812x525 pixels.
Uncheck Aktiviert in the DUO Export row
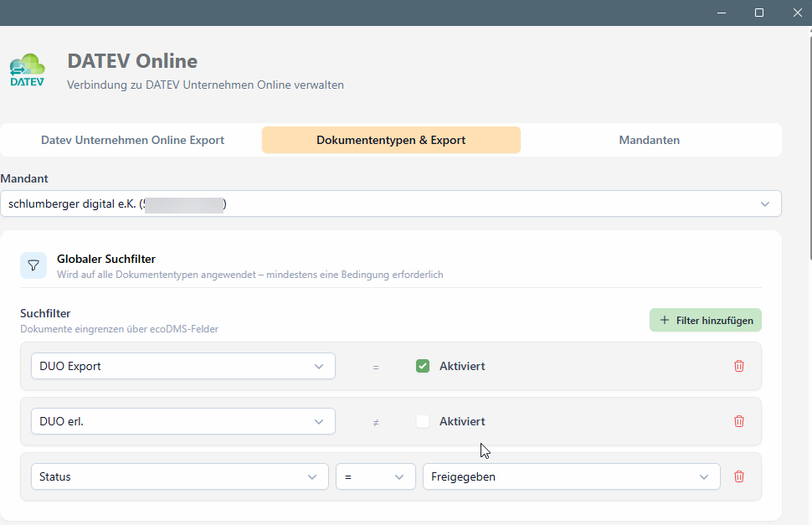click(423, 366)
